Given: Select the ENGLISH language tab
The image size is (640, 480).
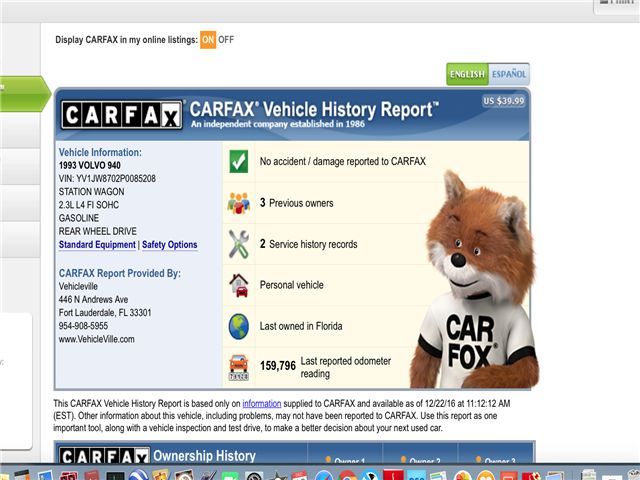Looking at the screenshot, I should (x=467, y=74).
